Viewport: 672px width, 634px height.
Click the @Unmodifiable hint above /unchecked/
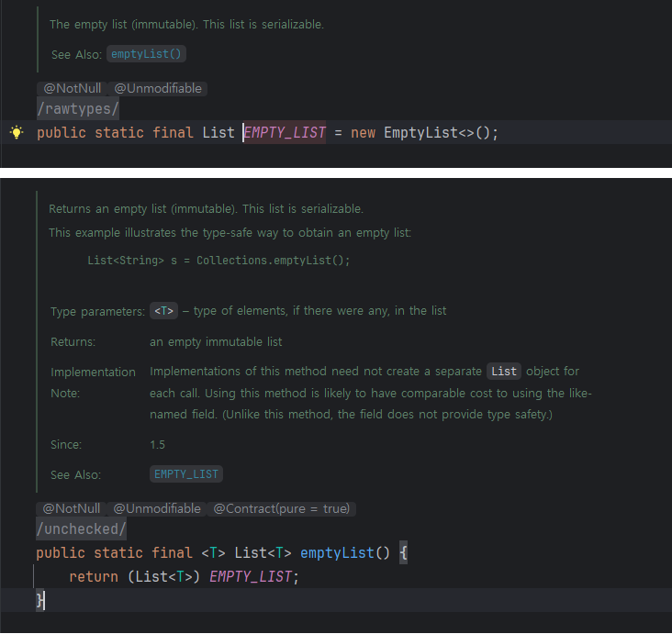(157, 508)
